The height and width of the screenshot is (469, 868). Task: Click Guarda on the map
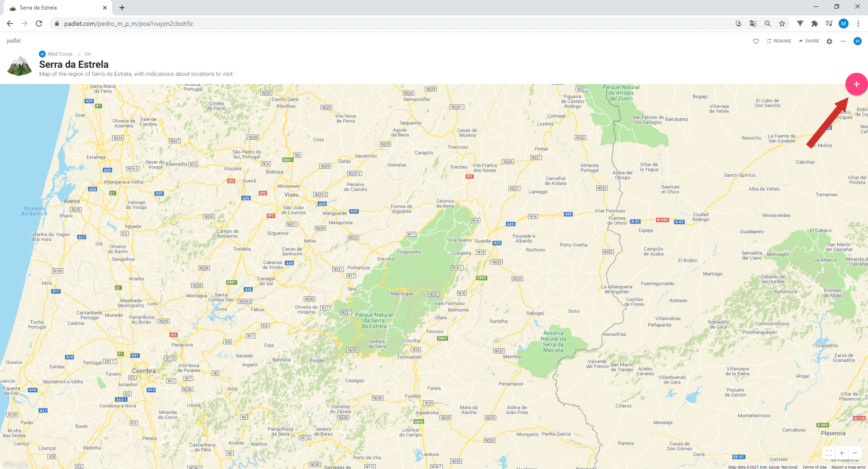pos(482,241)
